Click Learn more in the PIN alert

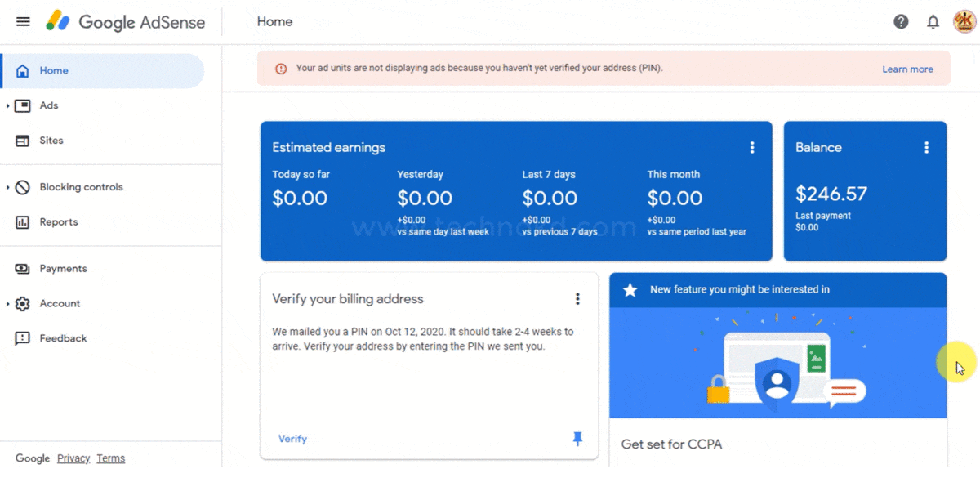(907, 69)
